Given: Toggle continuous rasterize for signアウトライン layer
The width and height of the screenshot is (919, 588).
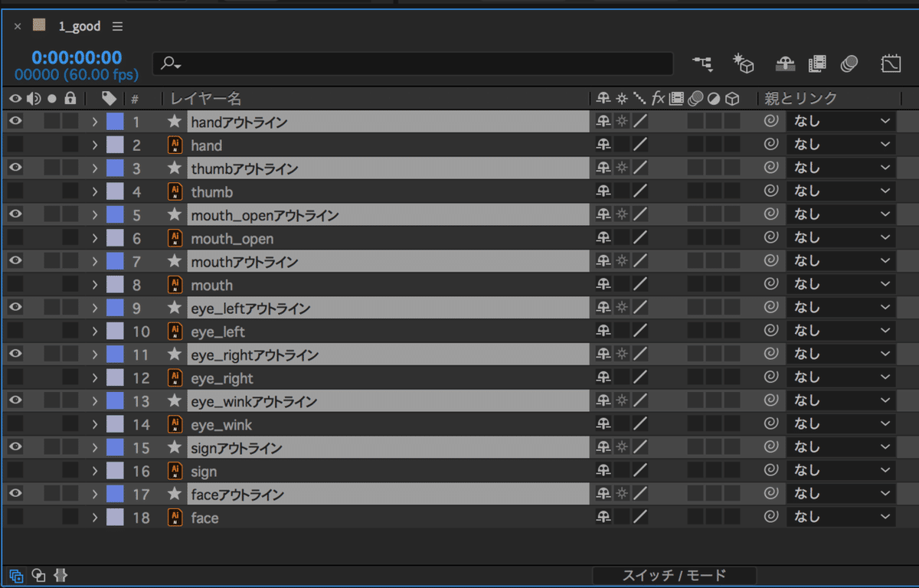Looking at the screenshot, I should 622,447.
